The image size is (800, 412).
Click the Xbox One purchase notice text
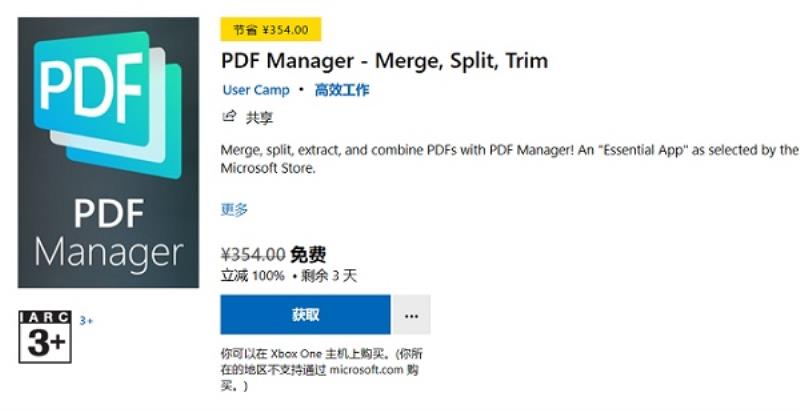(321, 370)
